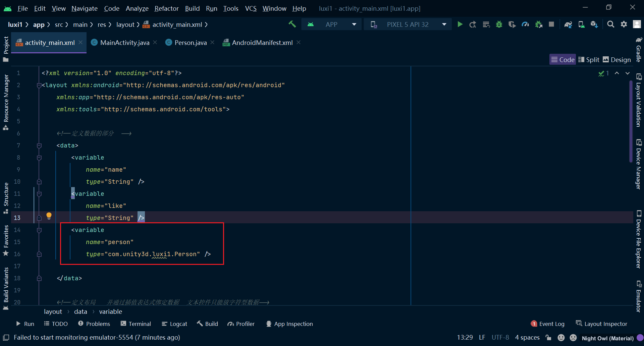Open the Emulator side panel
644x346 pixels.
pos(639,296)
